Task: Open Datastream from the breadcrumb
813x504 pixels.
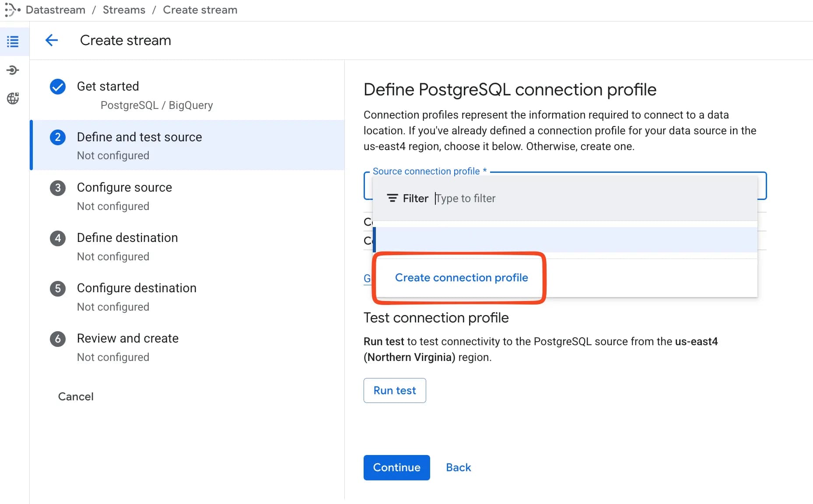Action: [55, 10]
